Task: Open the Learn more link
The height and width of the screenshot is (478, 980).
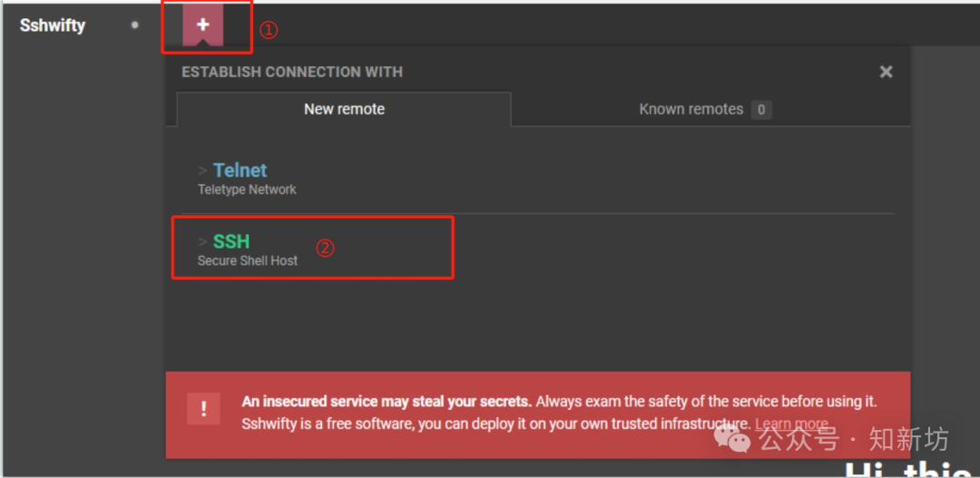Action: [791, 424]
